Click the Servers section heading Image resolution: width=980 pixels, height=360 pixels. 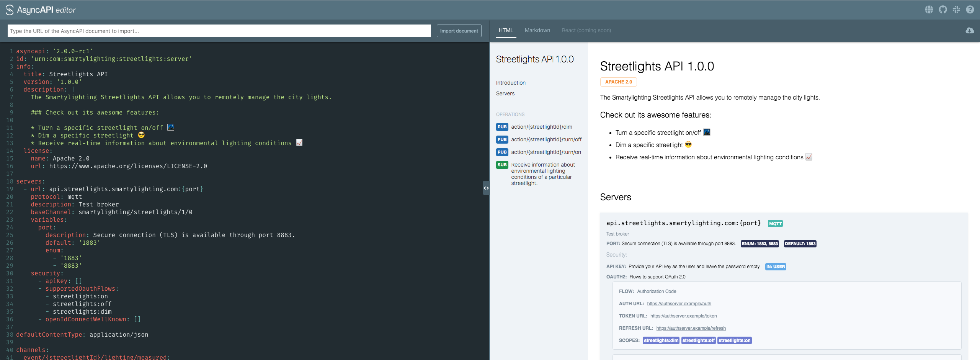coord(616,197)
